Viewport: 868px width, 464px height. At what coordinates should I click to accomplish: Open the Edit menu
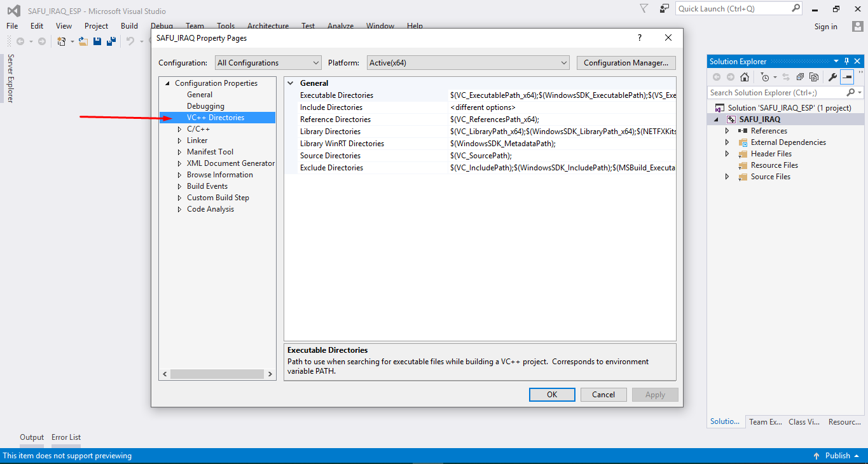(37, 26)
